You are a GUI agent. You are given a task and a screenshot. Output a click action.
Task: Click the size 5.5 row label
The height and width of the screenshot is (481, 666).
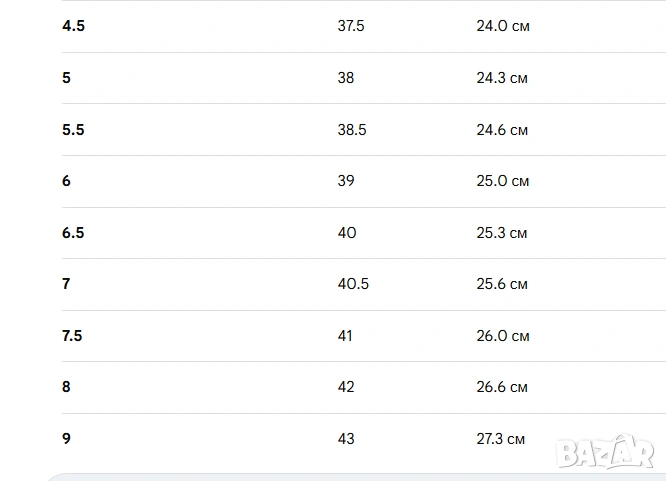pyautogui.click(x=73, y=130)
